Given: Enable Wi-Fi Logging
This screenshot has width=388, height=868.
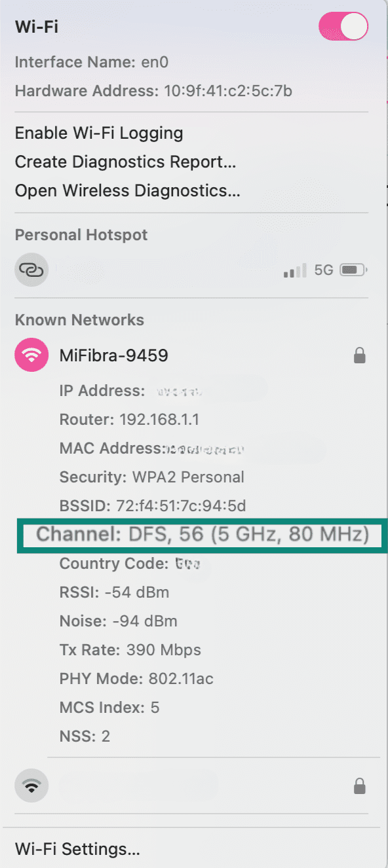Looking at the screenshot, I should (x=99, y=132).
